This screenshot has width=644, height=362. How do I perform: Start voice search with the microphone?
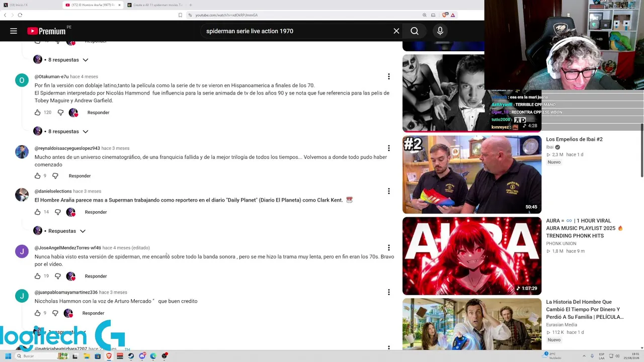pyautogui.click(x=440, y=31)
